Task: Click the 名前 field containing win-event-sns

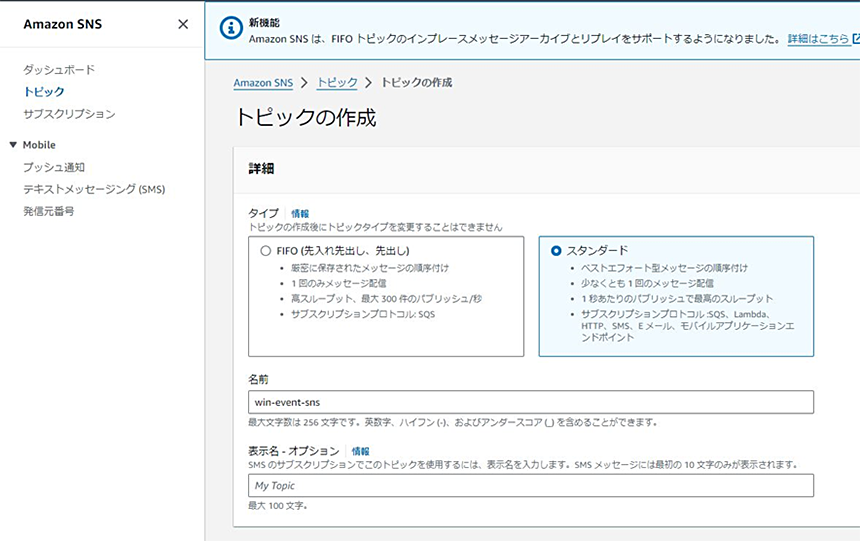Action: click(531, 402)
